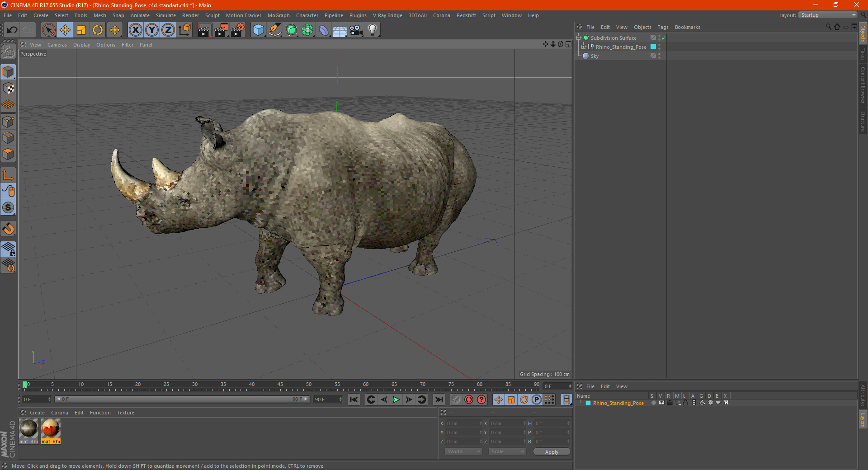868x470 pixels.
Task: Toggle coordinate system icon
Action: (185, 30)
